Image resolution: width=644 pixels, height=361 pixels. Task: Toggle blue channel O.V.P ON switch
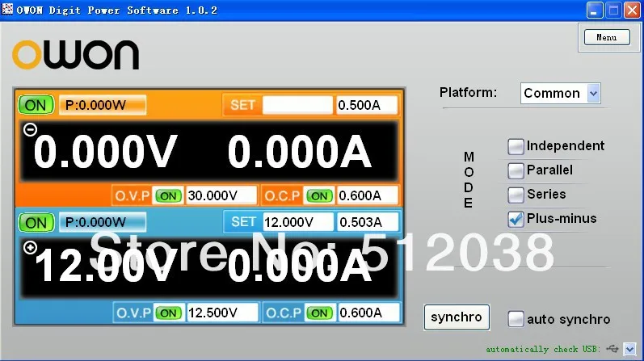coord(168,313)
